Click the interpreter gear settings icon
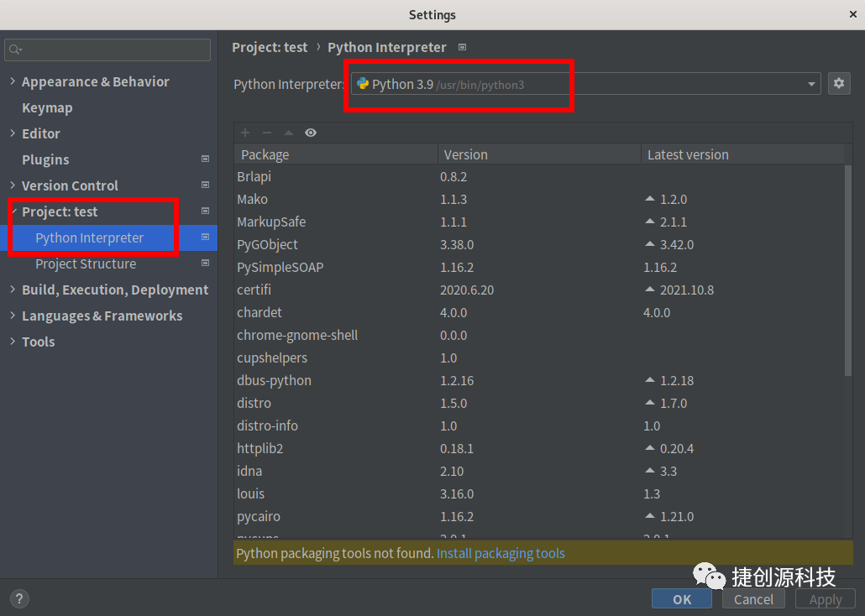 pos(839,83)
